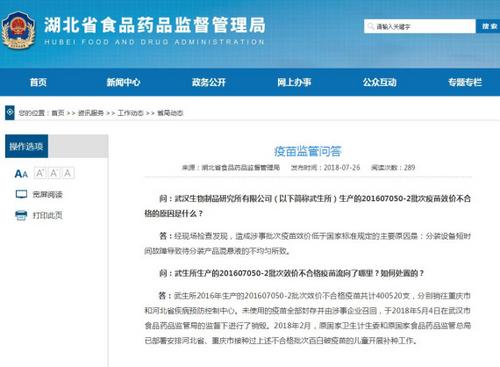Click the read count 289
Image resolution: width=500 pixels, height=367 pixels.
[409, 167]
